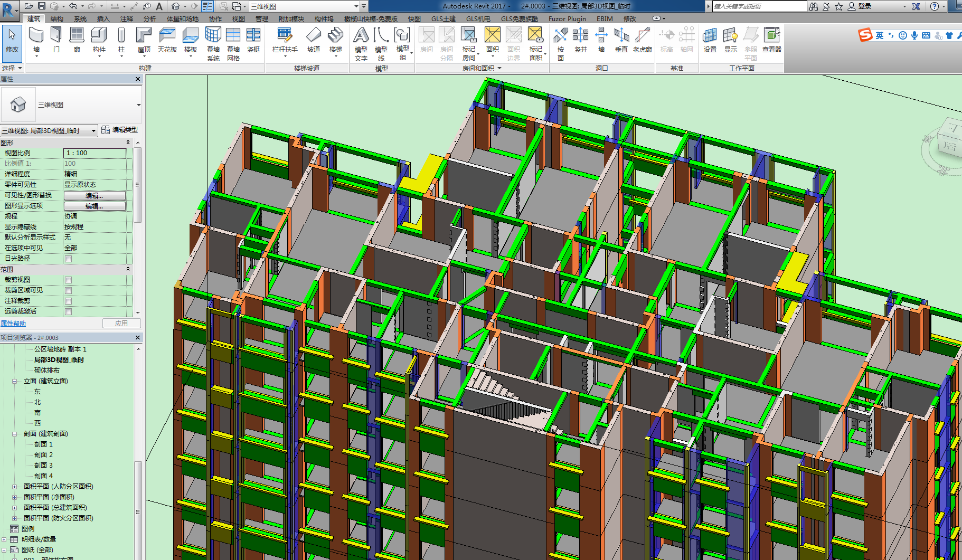Select the Model Text (模型文字) tool
Viewport: 962px width, 560px height.
pyautogui.click(x=361, y=44)
